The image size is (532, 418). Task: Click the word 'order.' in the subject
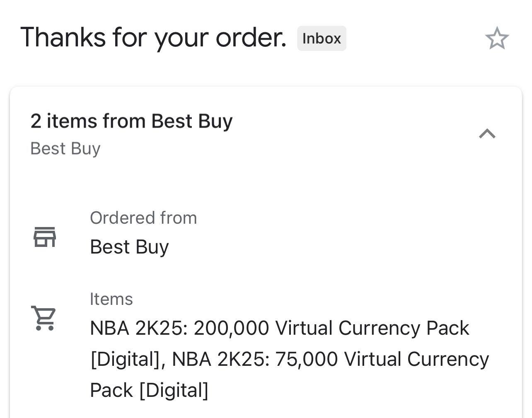tap(251, 37)
